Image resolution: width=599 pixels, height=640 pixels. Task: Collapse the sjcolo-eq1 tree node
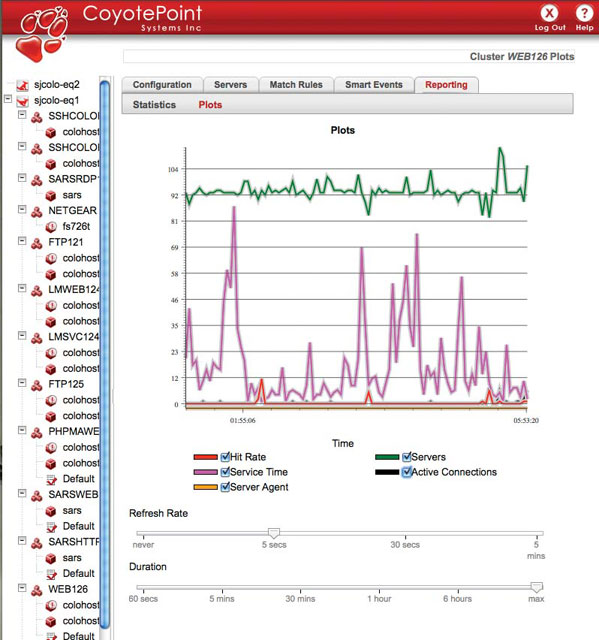point(8,99)
